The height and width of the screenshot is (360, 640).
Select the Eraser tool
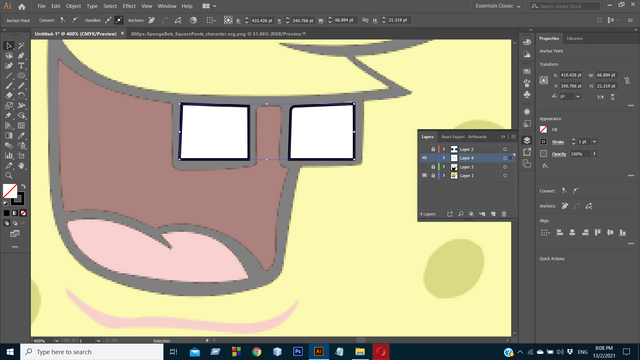pyautogui.click(x=9, y=96)
